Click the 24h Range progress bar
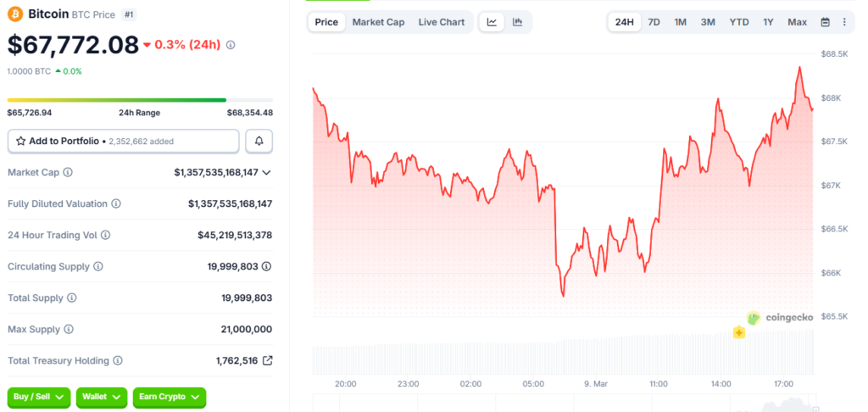This screenshot has height=412, width=868. [140, 100]
